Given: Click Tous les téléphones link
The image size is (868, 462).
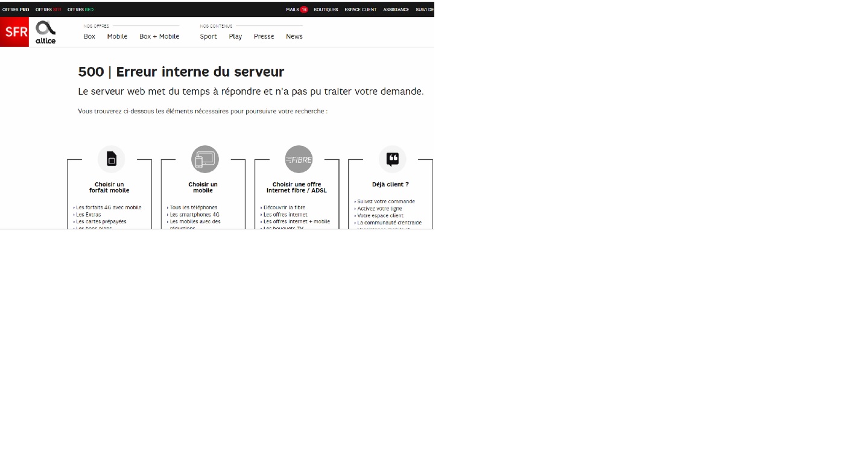Looking at the screenshot, I should tap(194, 207).
